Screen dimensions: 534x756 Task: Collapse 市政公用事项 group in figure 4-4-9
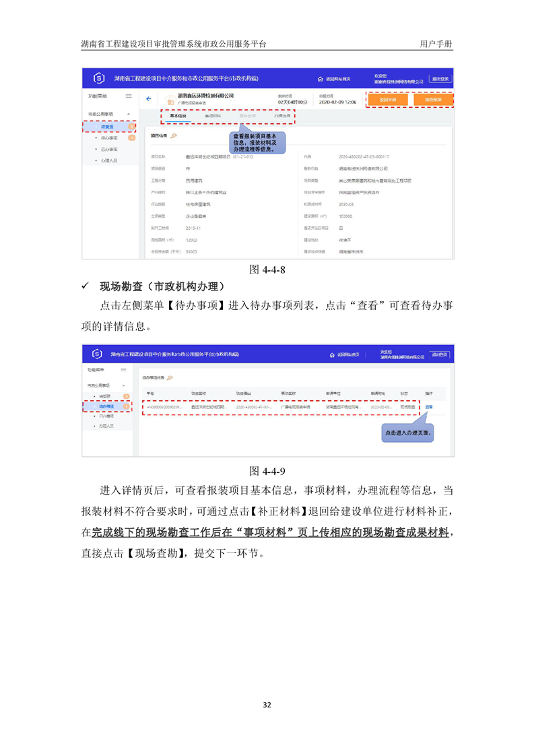[x=123, y=385]
